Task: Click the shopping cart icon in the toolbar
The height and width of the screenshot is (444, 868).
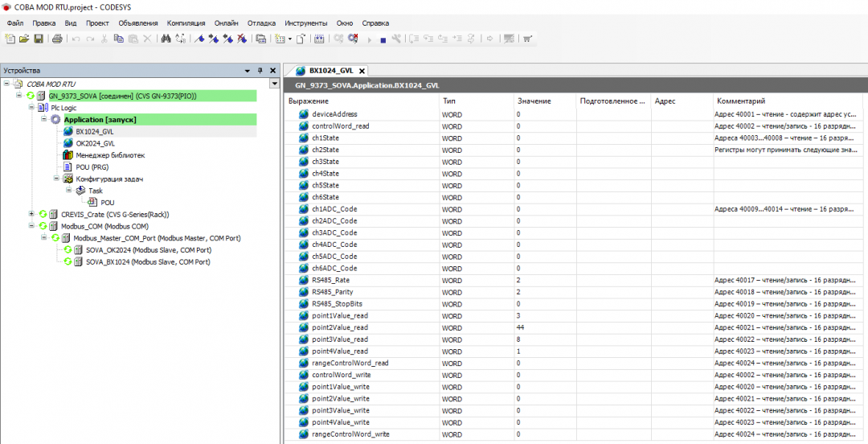Action: pos(527,39)
